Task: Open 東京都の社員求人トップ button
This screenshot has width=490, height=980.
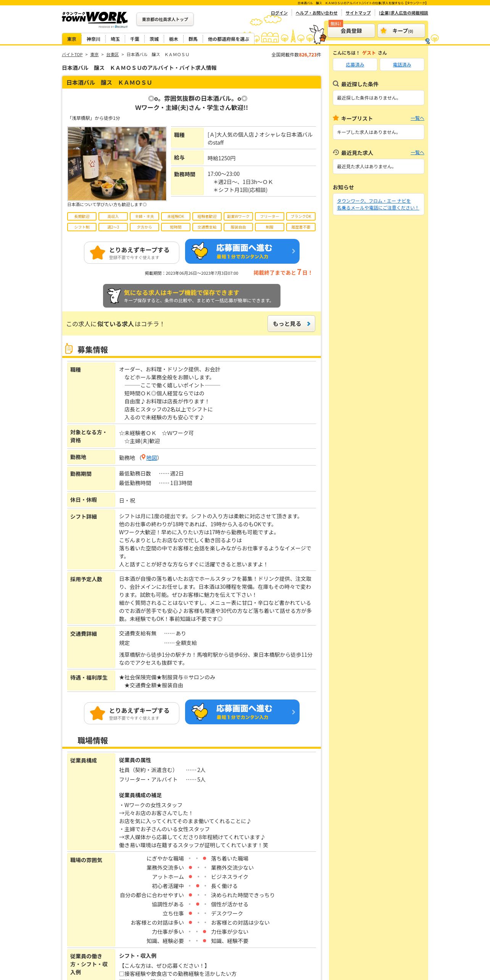Action: (165, 19)
